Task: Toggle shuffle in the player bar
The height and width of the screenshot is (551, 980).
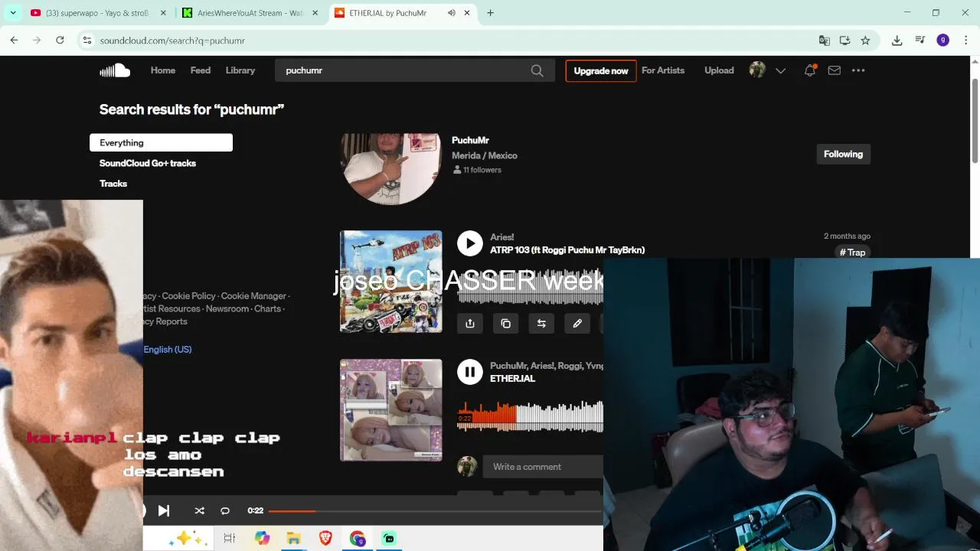Action: tap(199, 510)
